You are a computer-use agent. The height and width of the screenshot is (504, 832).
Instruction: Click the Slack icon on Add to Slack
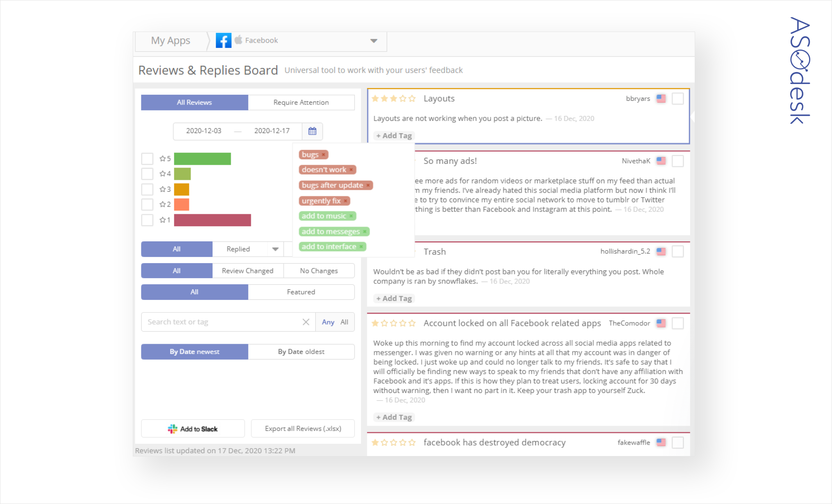173,428
